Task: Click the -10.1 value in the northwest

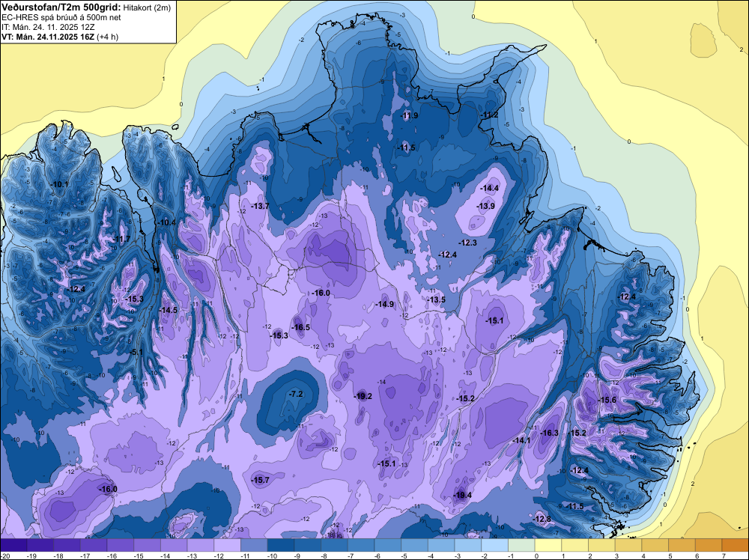Action: tap(59, 184)
